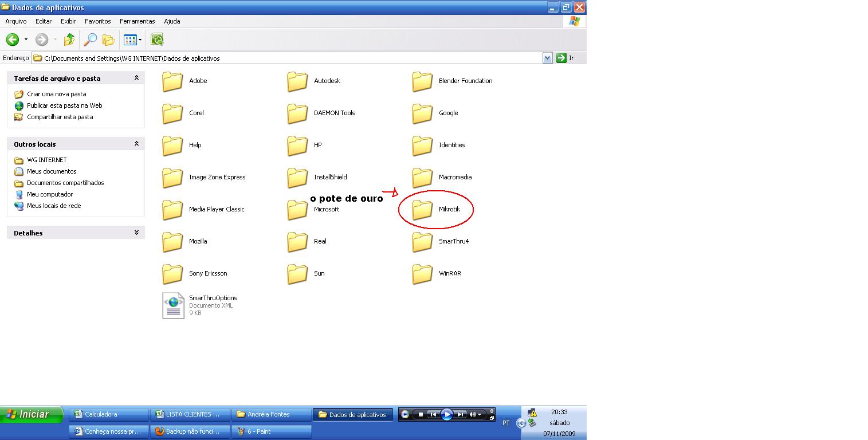Select the Mikrotik folder icon

point(422,210)
